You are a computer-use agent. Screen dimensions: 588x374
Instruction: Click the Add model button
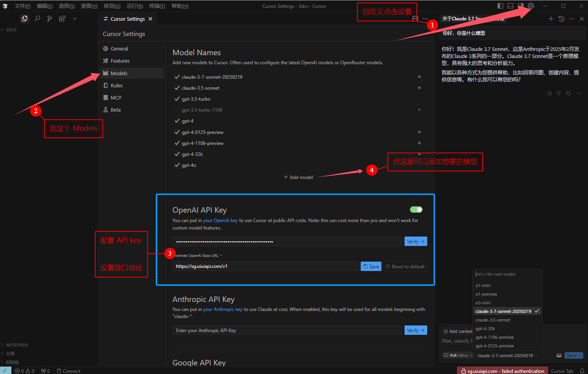[298, 177]
